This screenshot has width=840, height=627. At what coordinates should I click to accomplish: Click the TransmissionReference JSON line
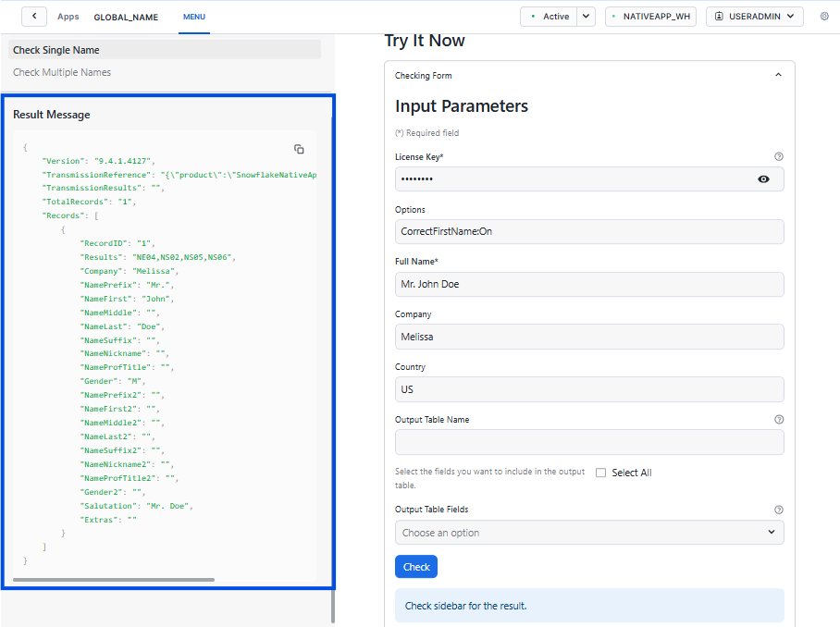tap(179, 175)
